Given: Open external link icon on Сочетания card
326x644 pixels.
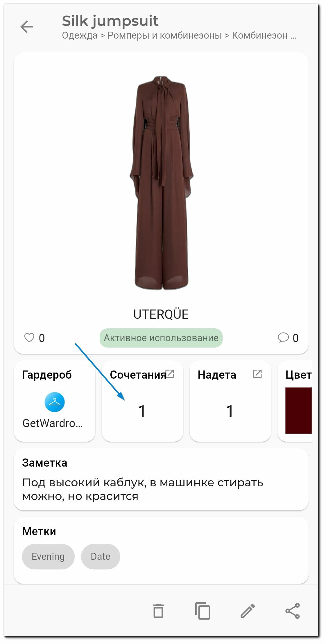Looking at the screenshot, I should 170,374.
